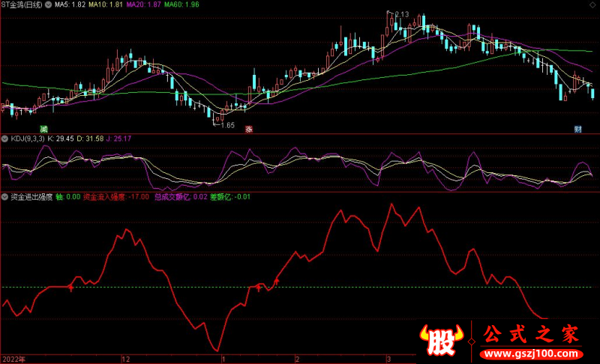Select the MA5: 1.82 label
The image size is (600, 364).
click(70, 5)
